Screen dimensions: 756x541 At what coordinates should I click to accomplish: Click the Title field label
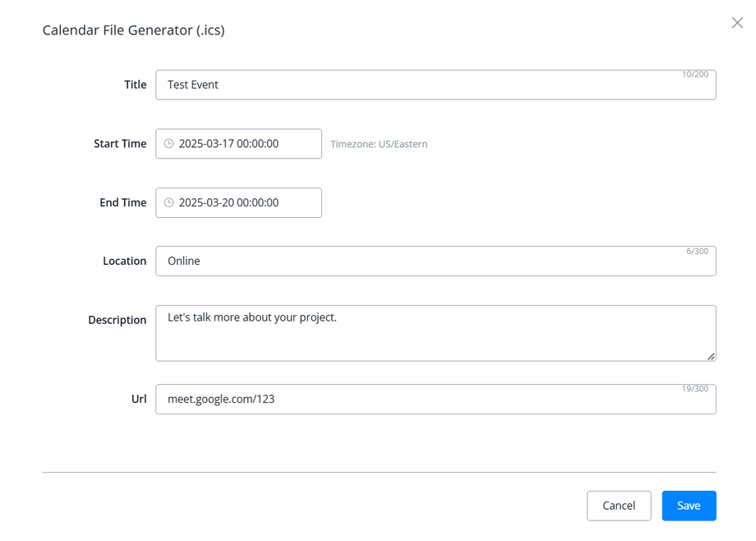click(135, 85)
